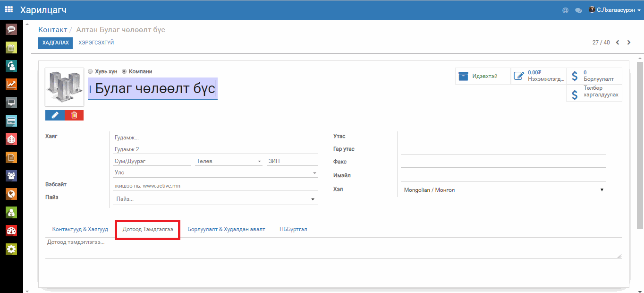Click the Имэйл input field

[x=503, y=176]
